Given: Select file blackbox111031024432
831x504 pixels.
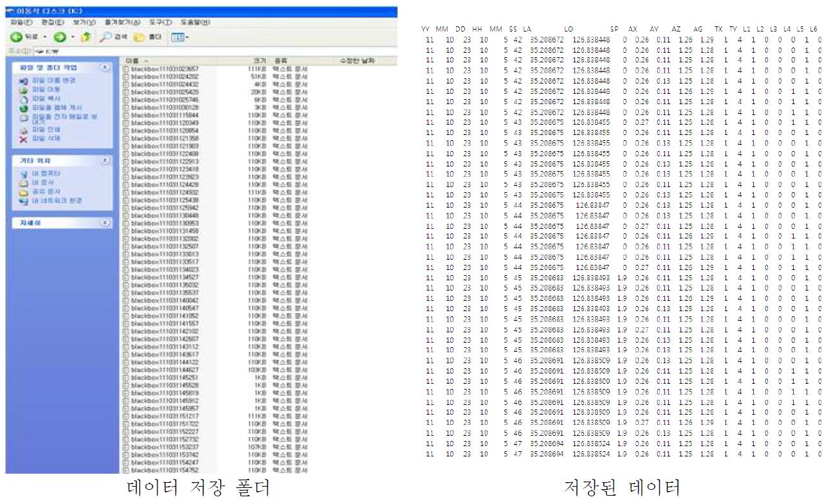Looking at the screenshot, I should pos(163,84).
